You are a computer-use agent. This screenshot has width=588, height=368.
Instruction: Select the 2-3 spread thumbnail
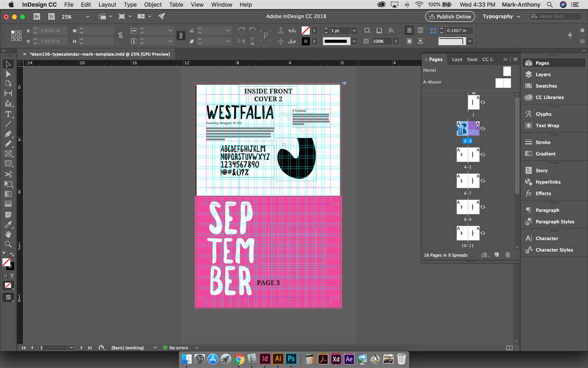468,128
